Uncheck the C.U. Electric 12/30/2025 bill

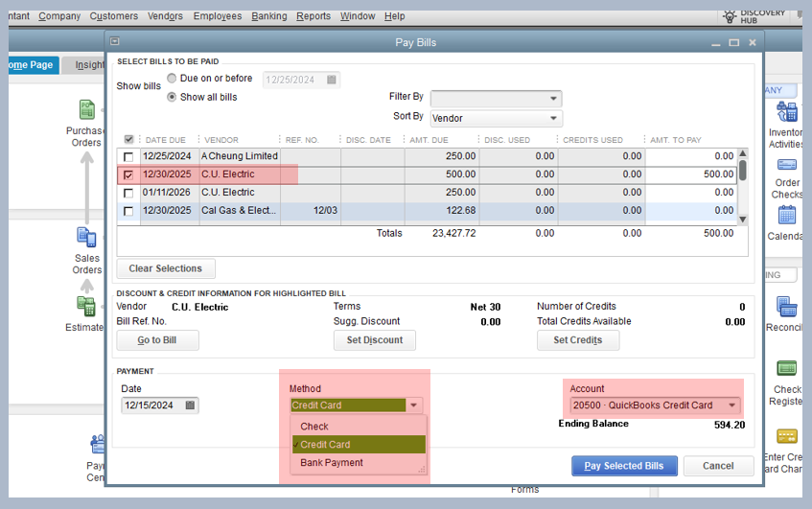[128, 175]
